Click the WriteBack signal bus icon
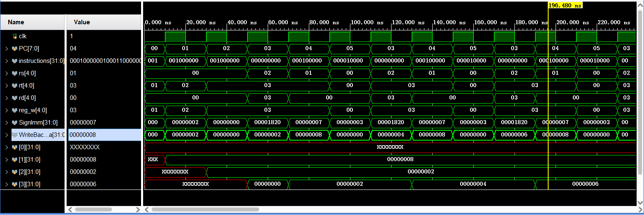Screen dimensions: 644x215 click(x=14, y=135)
